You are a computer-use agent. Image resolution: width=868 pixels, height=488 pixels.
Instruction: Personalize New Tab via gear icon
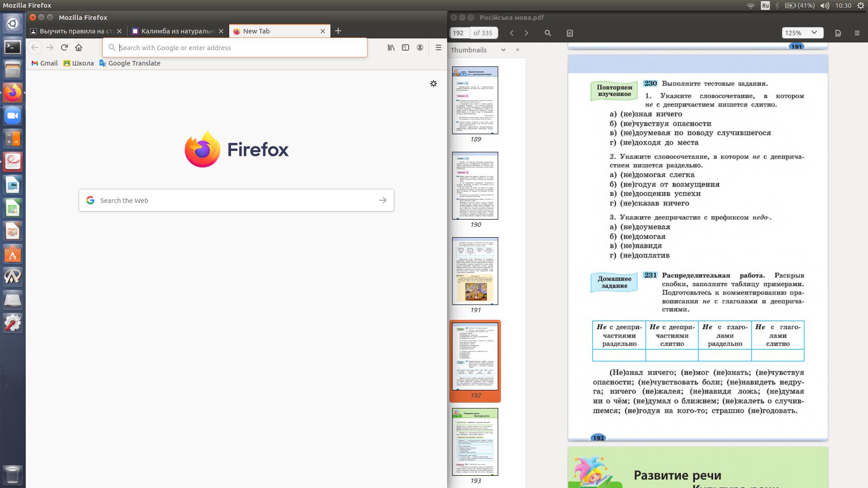point(434,84)
